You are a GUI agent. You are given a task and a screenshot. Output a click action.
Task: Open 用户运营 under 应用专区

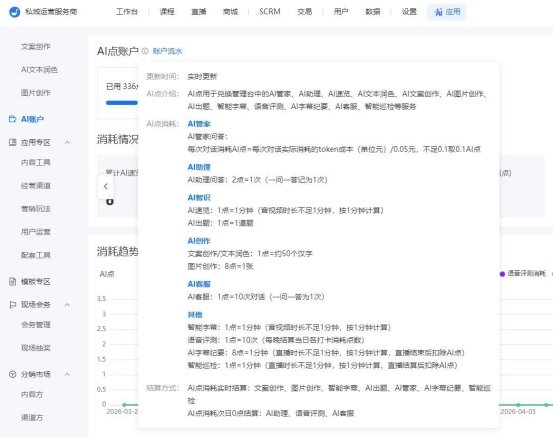click(x=36, y=232)
